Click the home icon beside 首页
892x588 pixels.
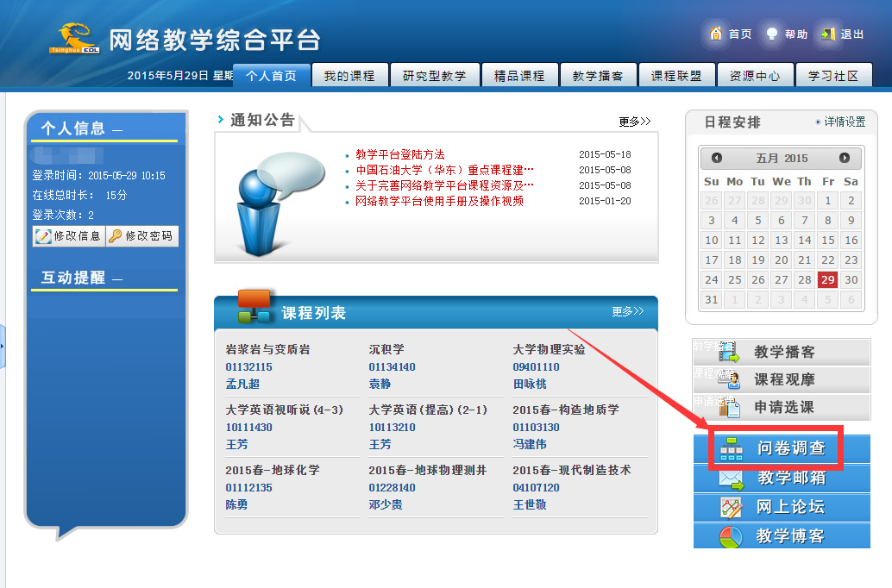pyautogui.click(x=715, y=34)
